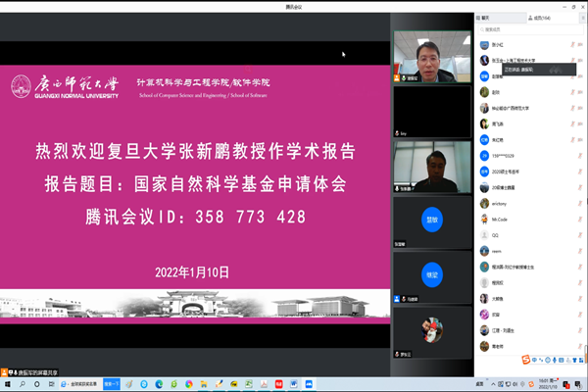Select the third participant's webcam tile

tap(432, 167)
